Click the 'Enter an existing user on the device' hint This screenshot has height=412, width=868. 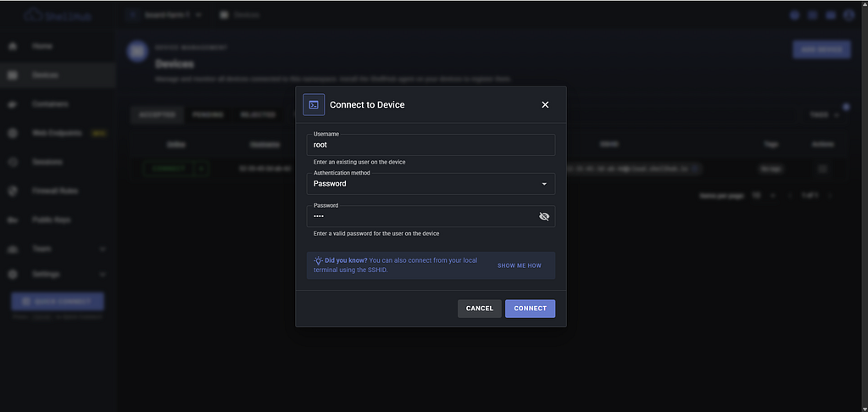click(359, 162)
